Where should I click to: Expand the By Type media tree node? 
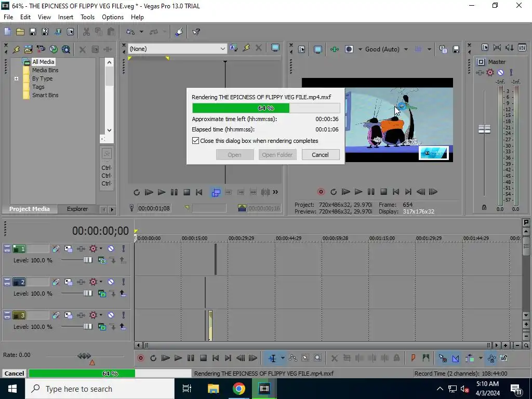tap(16, 78)
